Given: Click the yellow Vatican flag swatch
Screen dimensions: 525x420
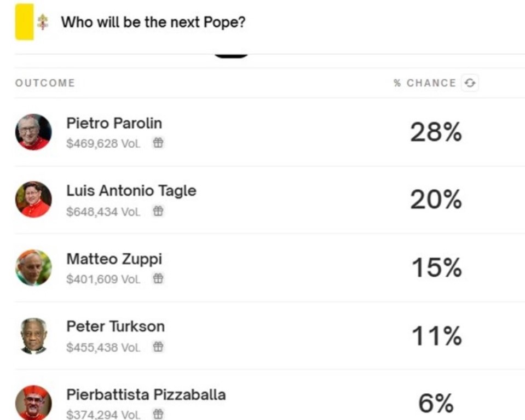Looking at the screenshot, I should (24, 22).
